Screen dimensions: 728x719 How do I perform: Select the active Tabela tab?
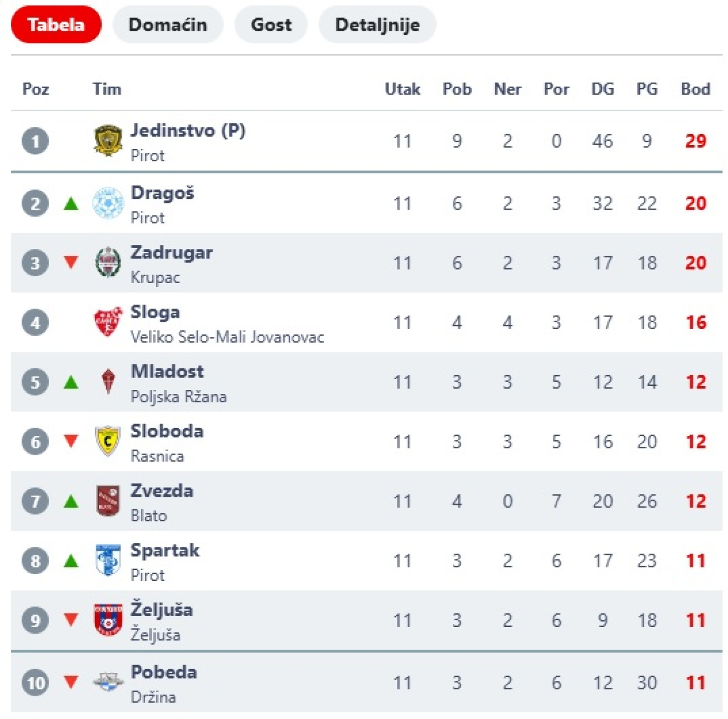[x=56, y=25]
